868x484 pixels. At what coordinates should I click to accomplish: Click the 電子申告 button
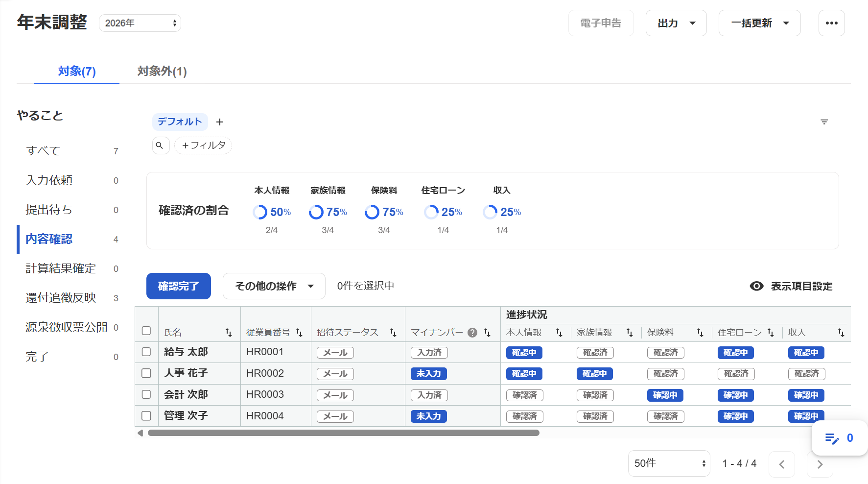(x=601, y=23)
